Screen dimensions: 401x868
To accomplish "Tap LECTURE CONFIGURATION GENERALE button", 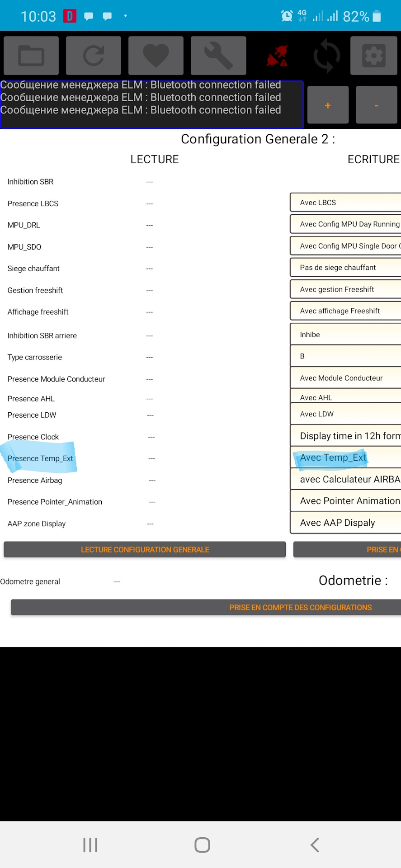I will point(145,550).
